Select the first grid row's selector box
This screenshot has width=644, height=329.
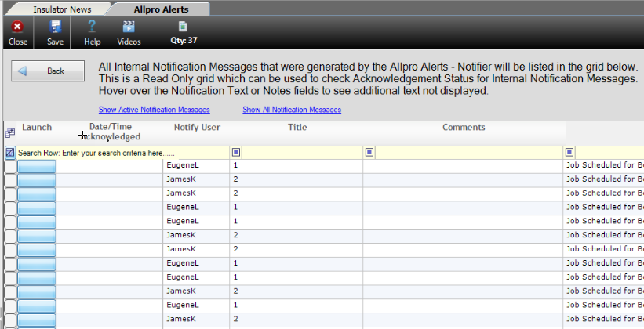[x=10, y=166]
